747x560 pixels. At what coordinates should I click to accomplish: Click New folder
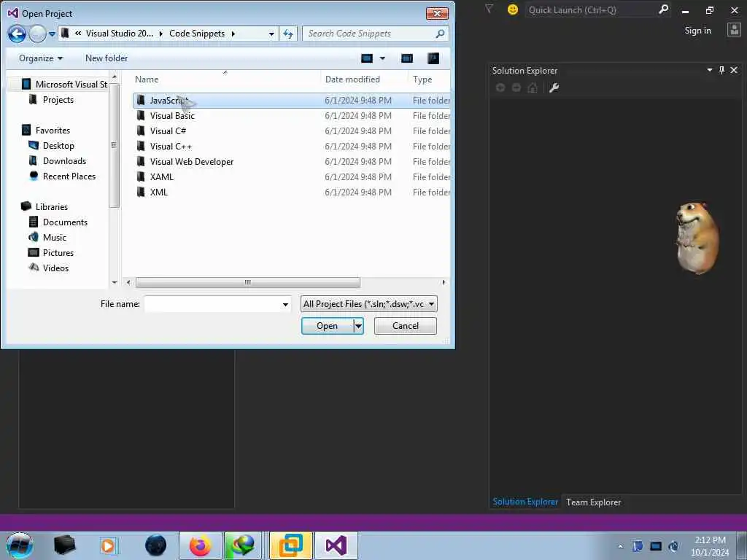click(x=107, y=58)
